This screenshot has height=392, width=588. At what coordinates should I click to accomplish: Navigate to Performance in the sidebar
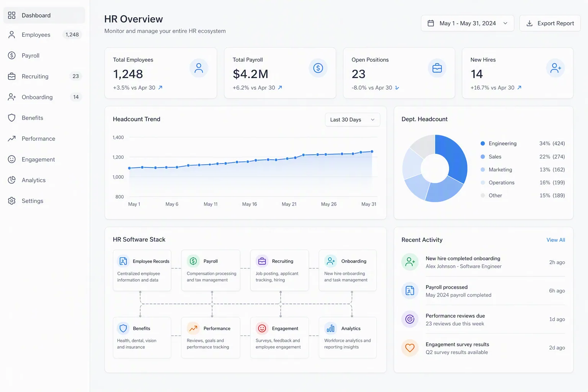pos(44,139)
